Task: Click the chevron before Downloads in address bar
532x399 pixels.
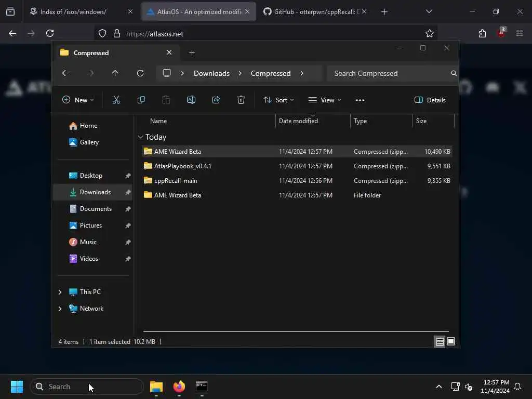Action: [182, 73]
